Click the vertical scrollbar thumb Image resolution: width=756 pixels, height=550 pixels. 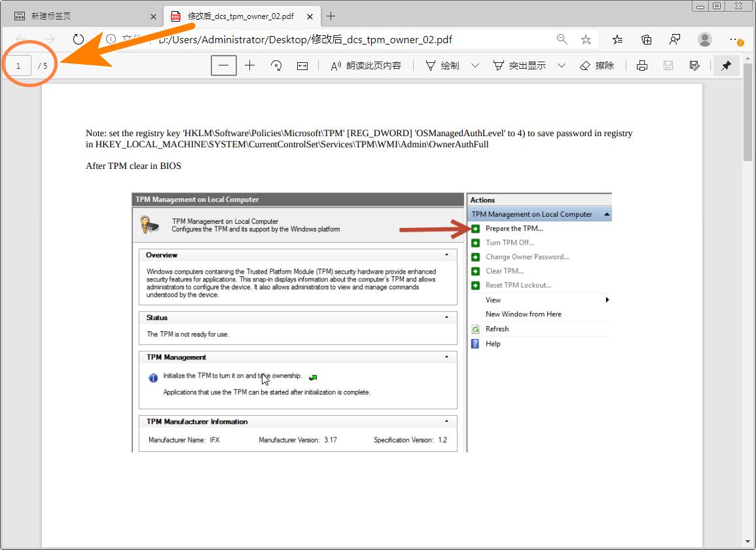pos(747,112)
